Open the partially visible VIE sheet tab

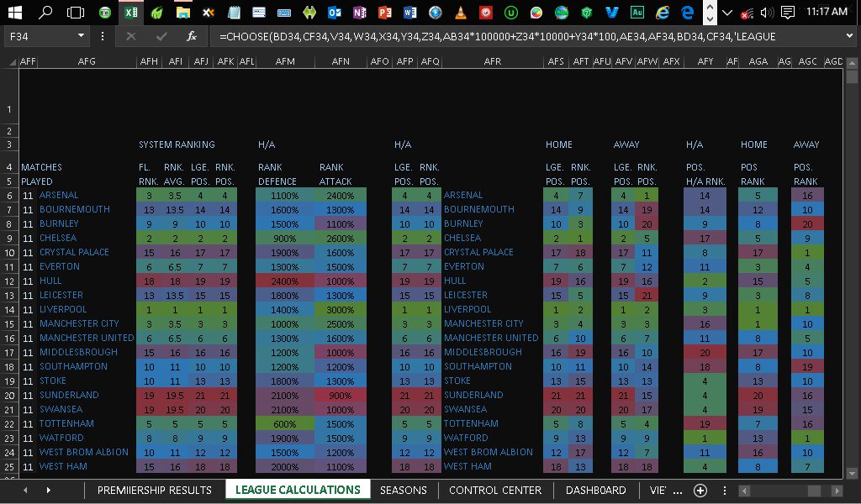point(658,491)
